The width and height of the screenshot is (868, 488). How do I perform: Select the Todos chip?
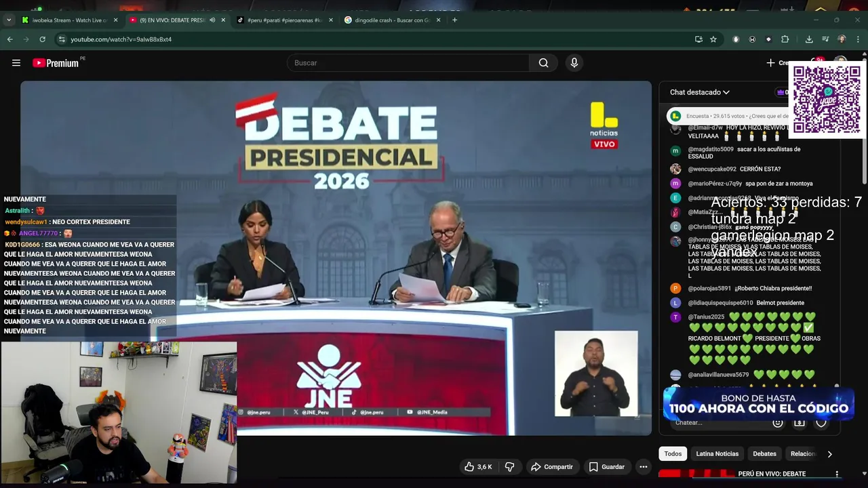coord(673,454)
